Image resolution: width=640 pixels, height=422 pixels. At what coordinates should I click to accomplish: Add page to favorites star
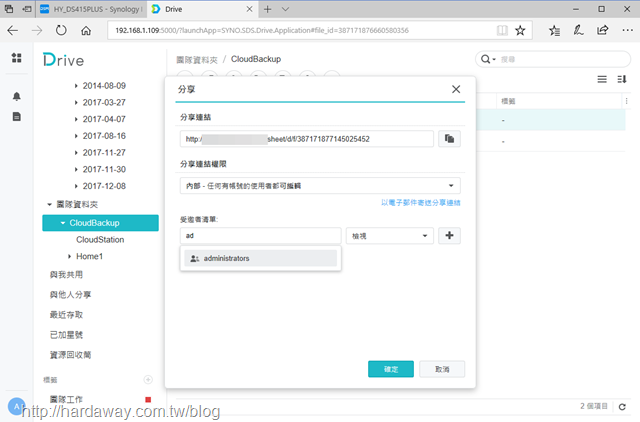520,30
